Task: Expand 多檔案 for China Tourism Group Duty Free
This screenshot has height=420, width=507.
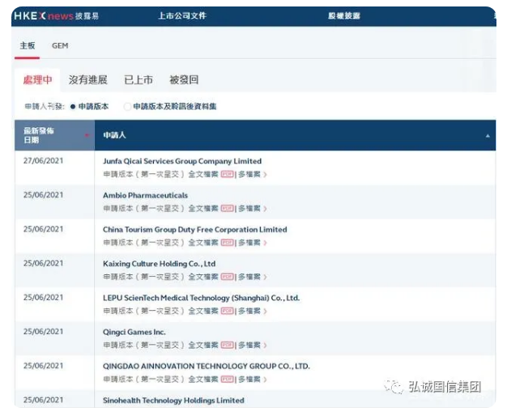Action: 253,243
